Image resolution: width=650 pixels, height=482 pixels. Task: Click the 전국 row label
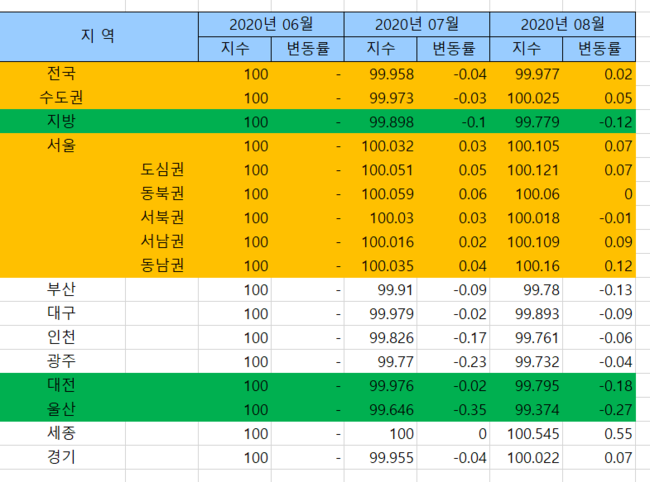(x=61, y=73)
